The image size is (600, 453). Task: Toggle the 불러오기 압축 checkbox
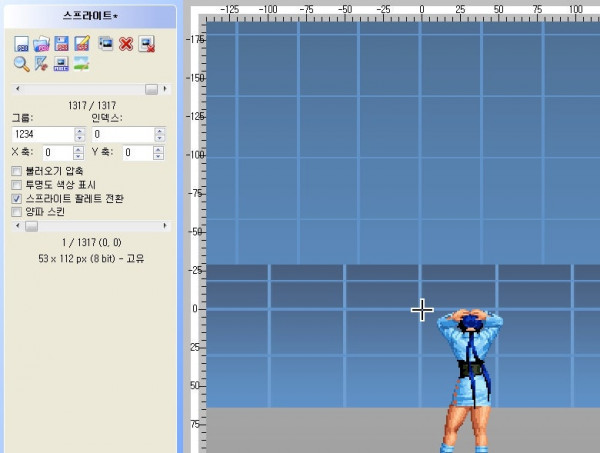(x=16, y=171)
